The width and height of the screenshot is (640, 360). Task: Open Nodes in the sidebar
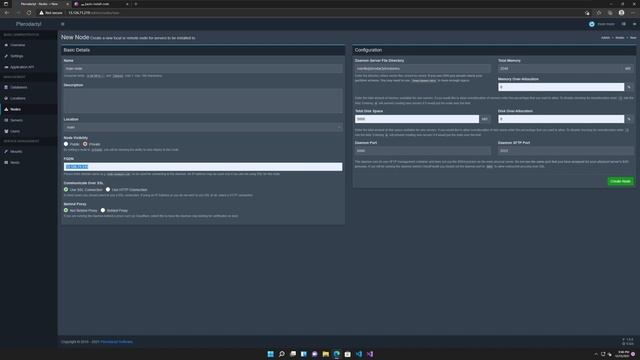tap(15, 109)
